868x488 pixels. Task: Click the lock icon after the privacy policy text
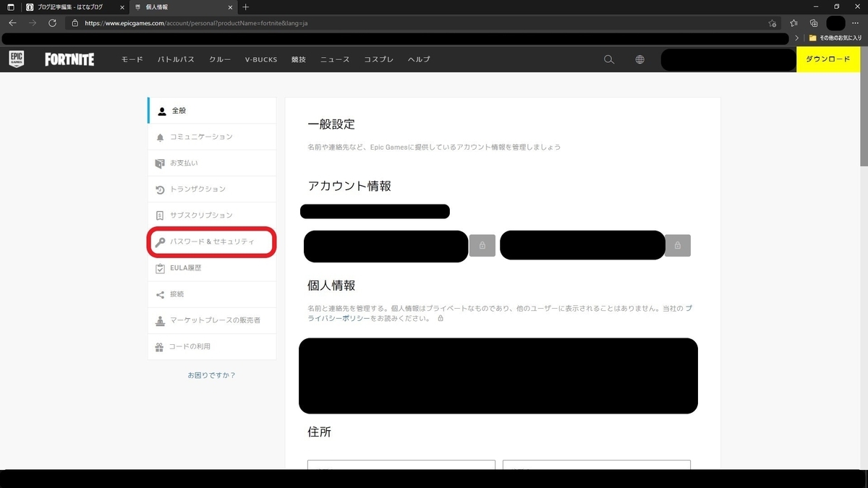tap(441, 318)
